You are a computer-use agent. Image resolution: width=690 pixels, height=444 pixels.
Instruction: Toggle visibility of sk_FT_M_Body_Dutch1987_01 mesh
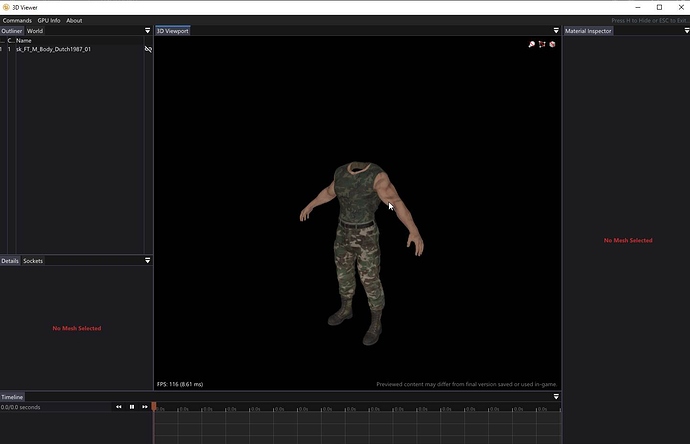(x=148, y=49)
